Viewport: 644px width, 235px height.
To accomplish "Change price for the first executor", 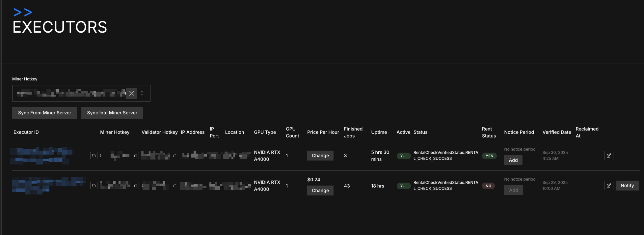I will tap(320, 156).
